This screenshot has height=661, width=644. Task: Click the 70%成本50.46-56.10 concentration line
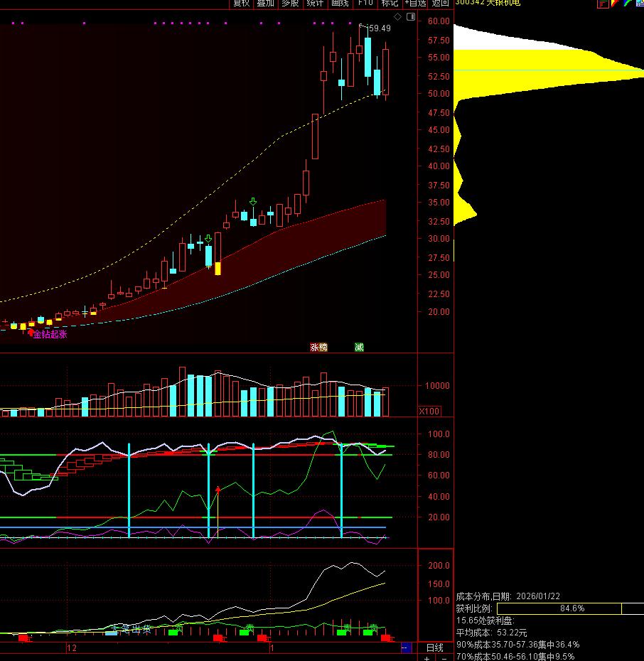[515, 656]
